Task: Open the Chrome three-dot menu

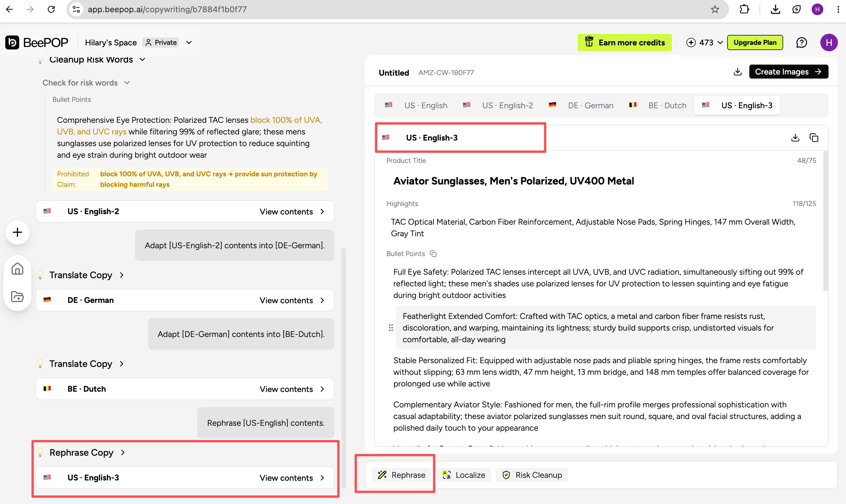Action: (838, 9)
